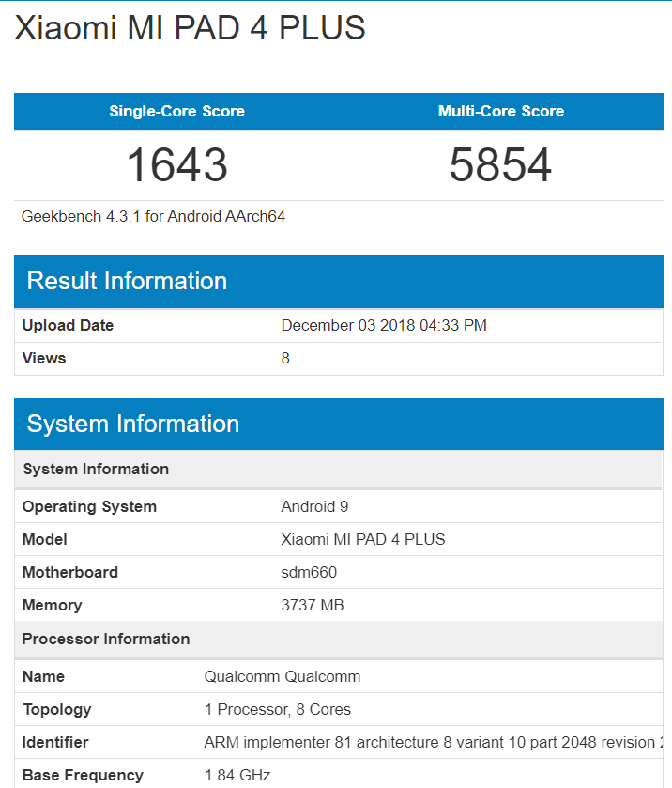Click the Model label
672x788 pixels.
coord(45,540)
